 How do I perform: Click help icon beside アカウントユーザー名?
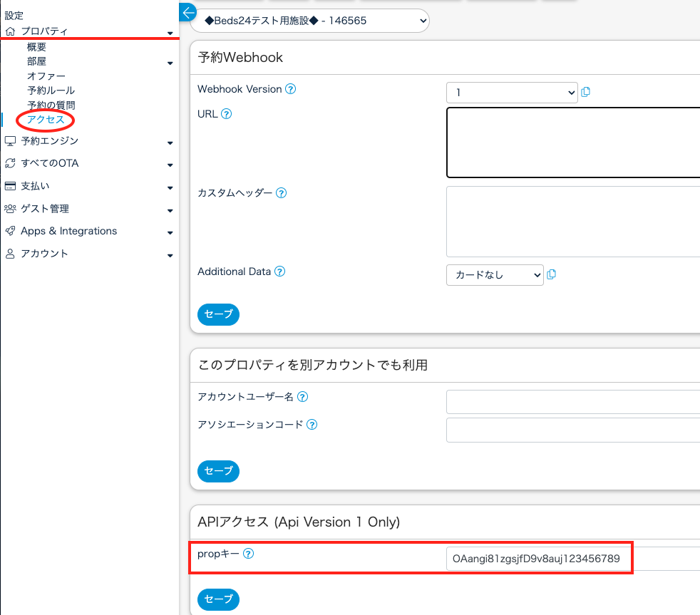tap(302, 397)
